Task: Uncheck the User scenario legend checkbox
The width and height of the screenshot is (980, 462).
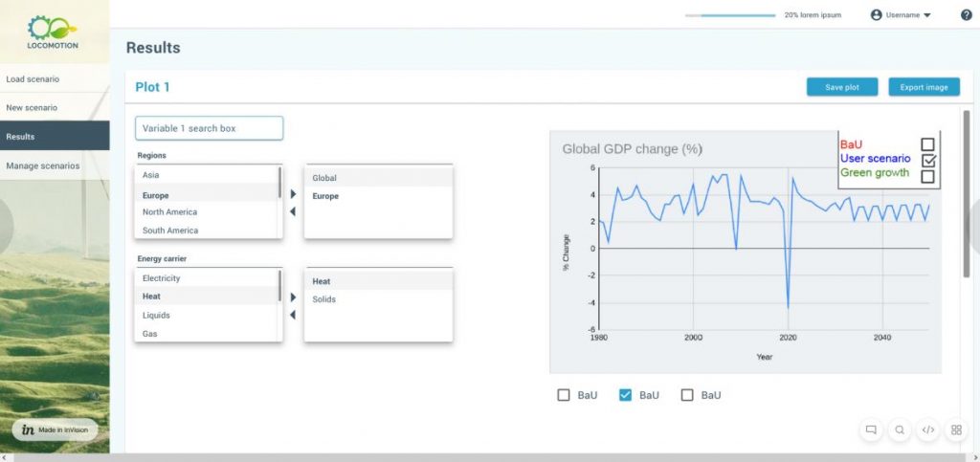Action: pyautogui.click(x=928, y=161)
